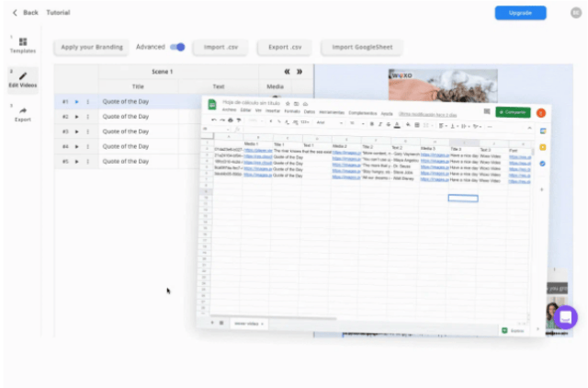Open comments icon next to Compartir

(487, 111)
